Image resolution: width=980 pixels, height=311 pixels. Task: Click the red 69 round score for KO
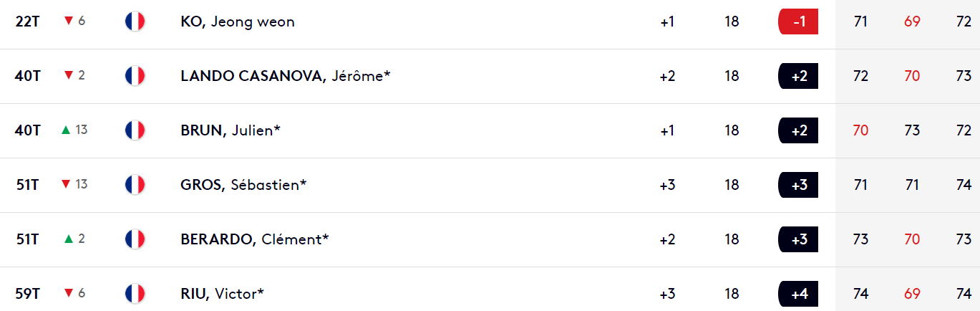[912, 21]
